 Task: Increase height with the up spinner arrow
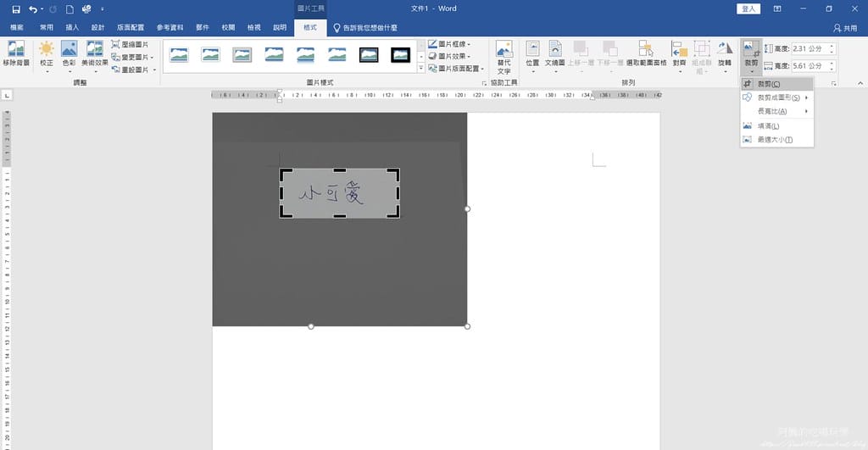coord(832,46)
